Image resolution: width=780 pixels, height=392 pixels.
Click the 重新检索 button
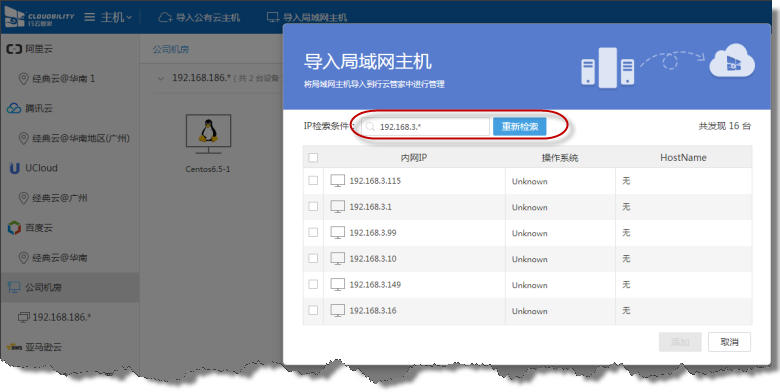(x=519, y=126)
